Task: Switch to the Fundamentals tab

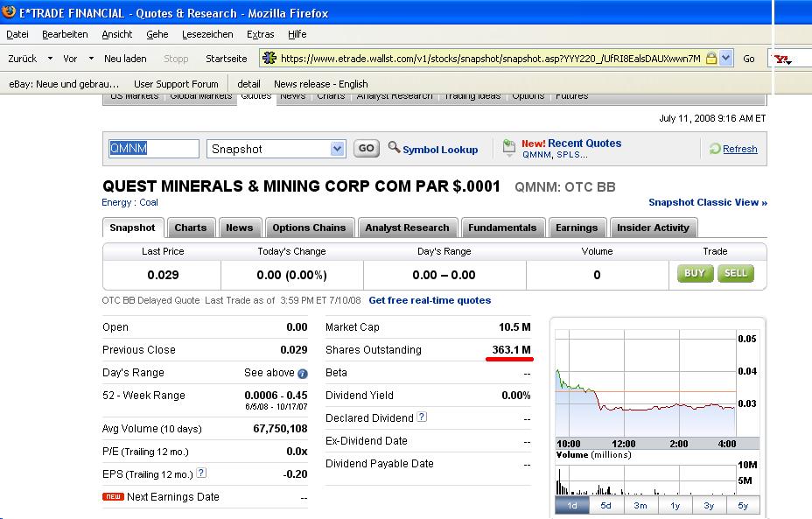Action: (502, 227)
